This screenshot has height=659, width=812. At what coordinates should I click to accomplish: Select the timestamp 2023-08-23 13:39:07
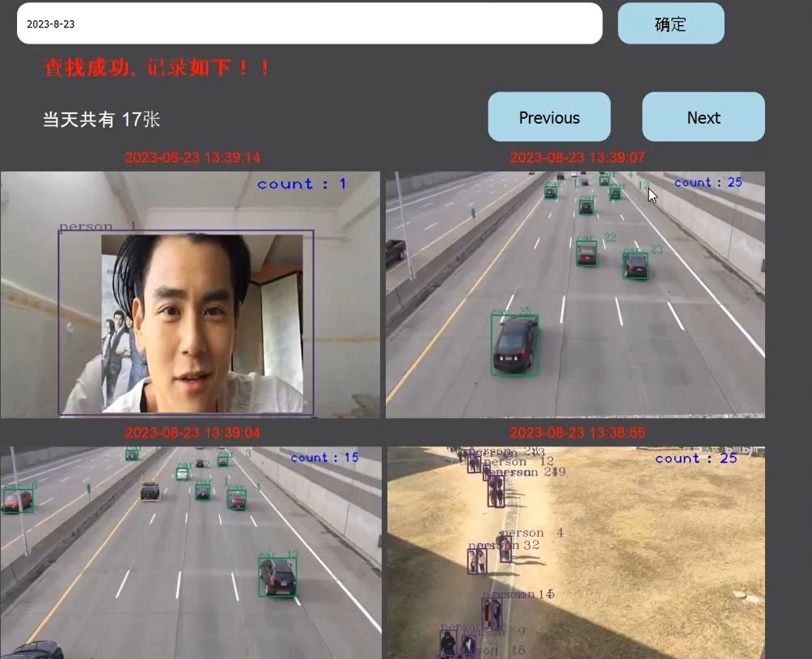(577, 158)
